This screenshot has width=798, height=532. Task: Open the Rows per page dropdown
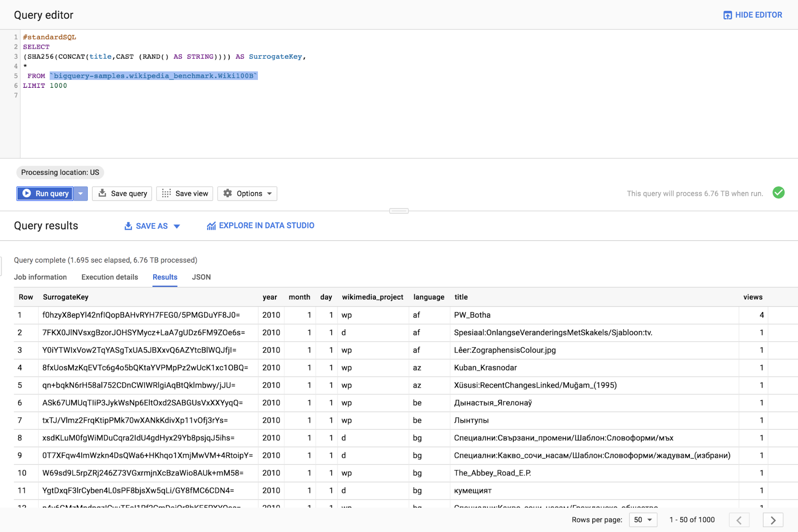643,520
